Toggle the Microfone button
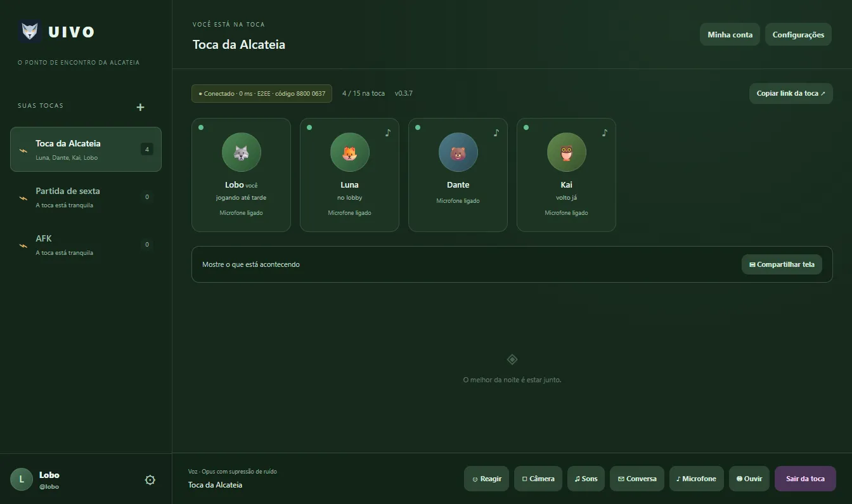The image size is (852, 504). [x=697, y=479]
